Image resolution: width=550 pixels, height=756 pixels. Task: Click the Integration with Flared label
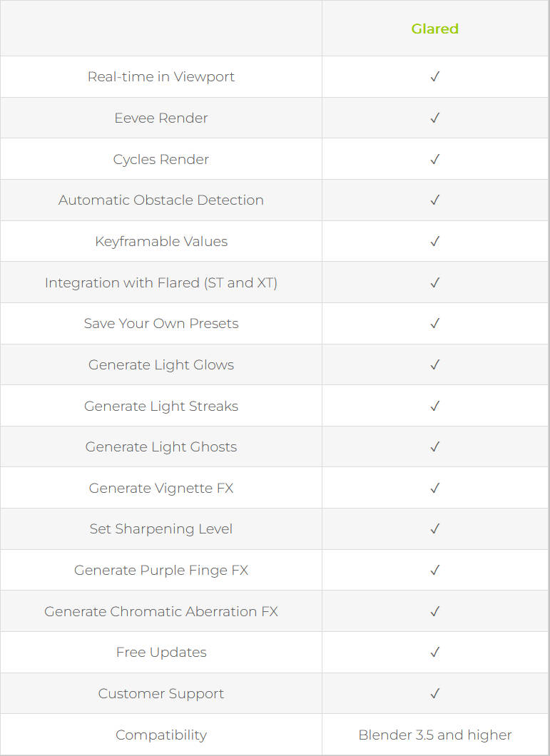(x=161, y=282)
